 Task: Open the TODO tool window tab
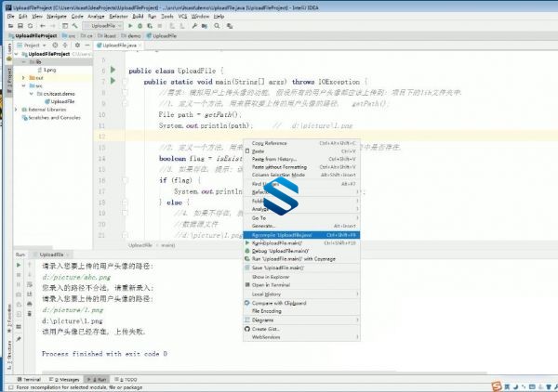pyautogui.click(x=126, y=379)
